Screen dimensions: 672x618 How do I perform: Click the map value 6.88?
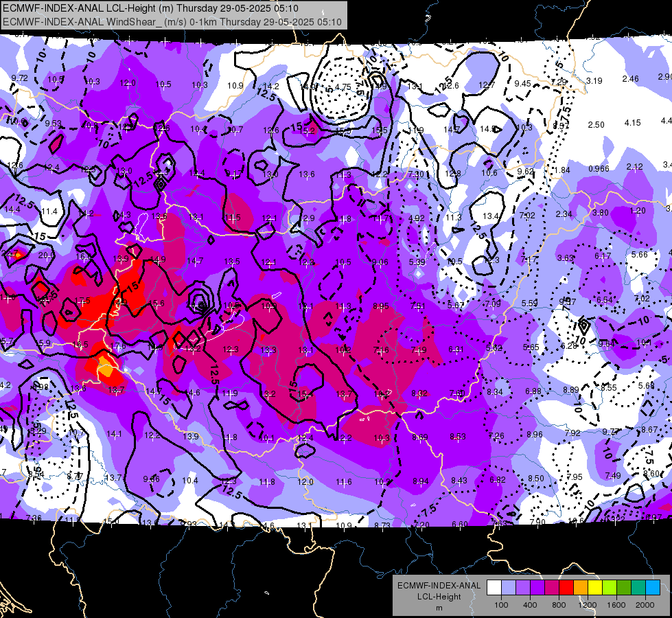click(x=533, y=391)
